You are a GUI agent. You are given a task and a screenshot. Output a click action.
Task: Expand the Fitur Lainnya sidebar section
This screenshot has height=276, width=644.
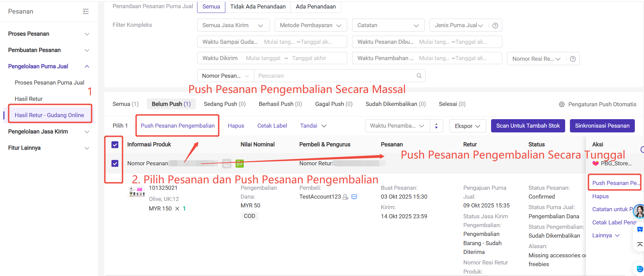pos(49,148)
